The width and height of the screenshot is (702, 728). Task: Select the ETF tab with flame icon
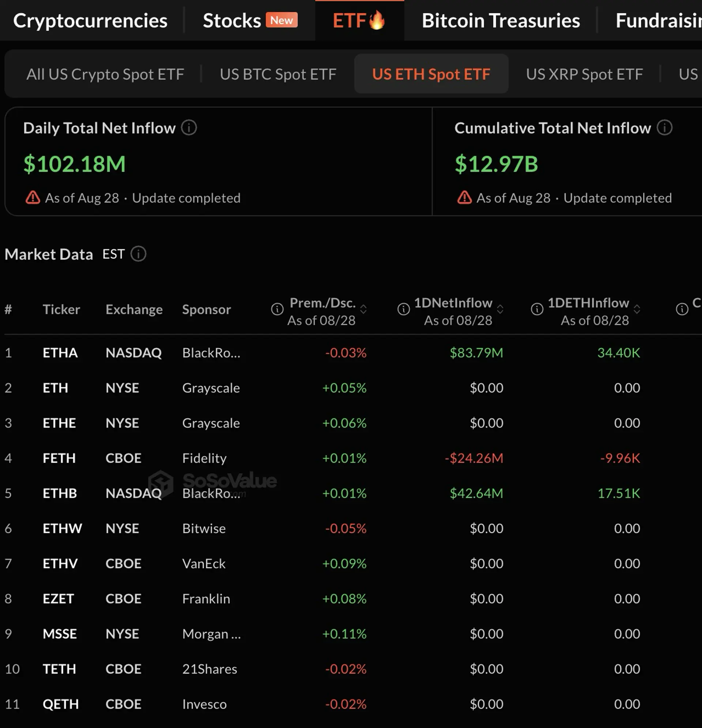point(359,20)
